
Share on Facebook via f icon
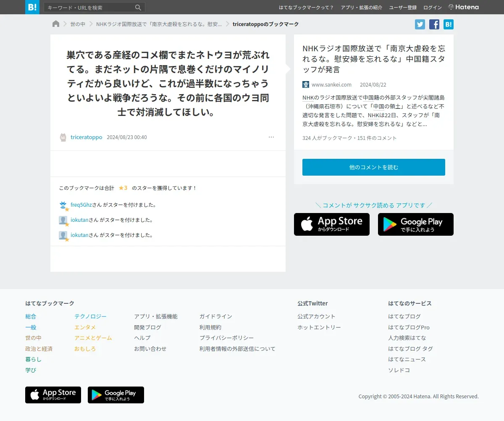coord(434,24)
